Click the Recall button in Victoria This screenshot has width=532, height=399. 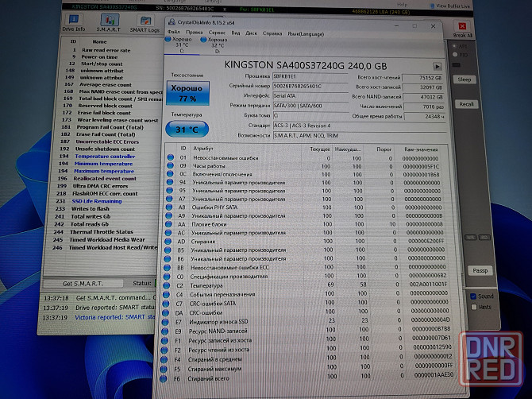tap(467, 104)
